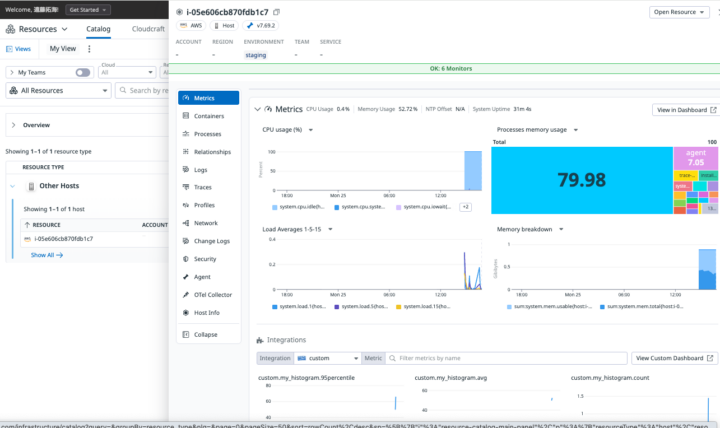Screen dimensions: 720x428
Task: Click the OTel Collector icon
Action: (x=186, y=294)
